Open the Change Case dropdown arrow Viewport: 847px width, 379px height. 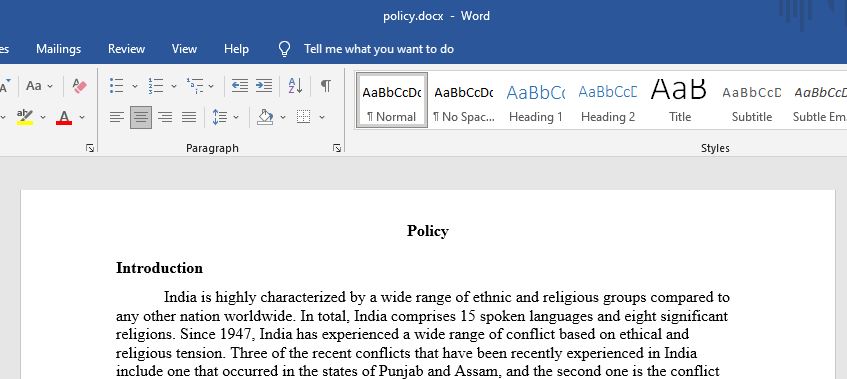click(50, 86)
